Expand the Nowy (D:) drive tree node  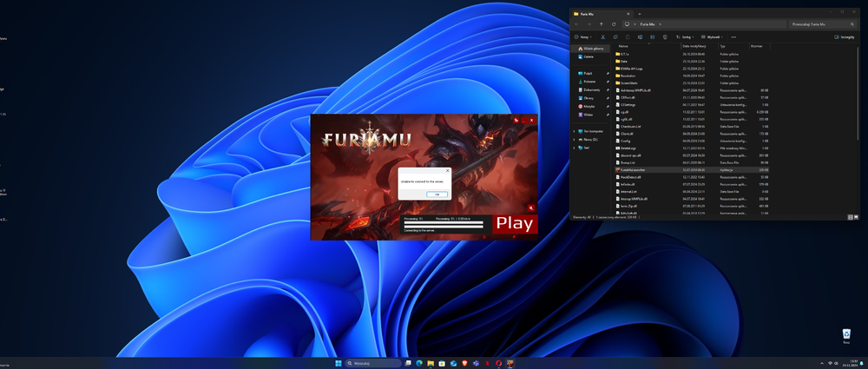click(x=574, y=140)
